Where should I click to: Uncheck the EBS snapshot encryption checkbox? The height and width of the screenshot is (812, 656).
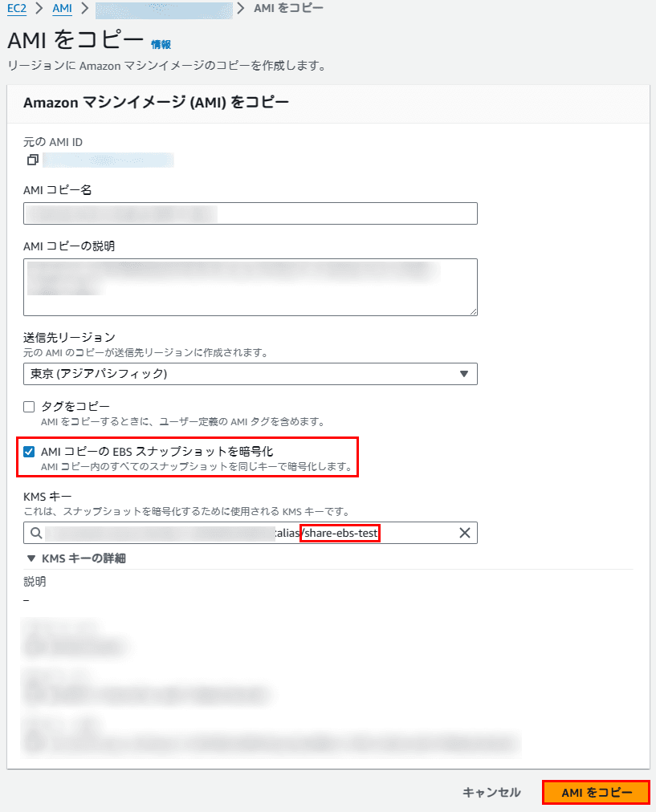(29, 452)
